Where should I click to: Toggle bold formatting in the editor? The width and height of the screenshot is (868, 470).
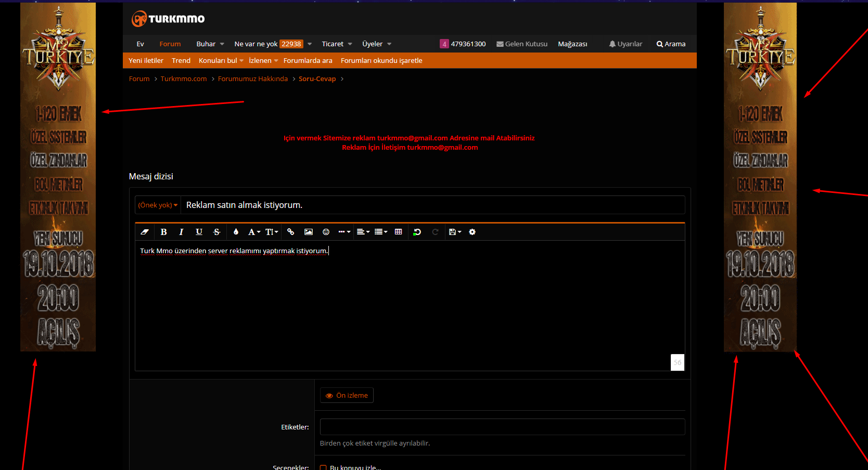tap(163, 232)
